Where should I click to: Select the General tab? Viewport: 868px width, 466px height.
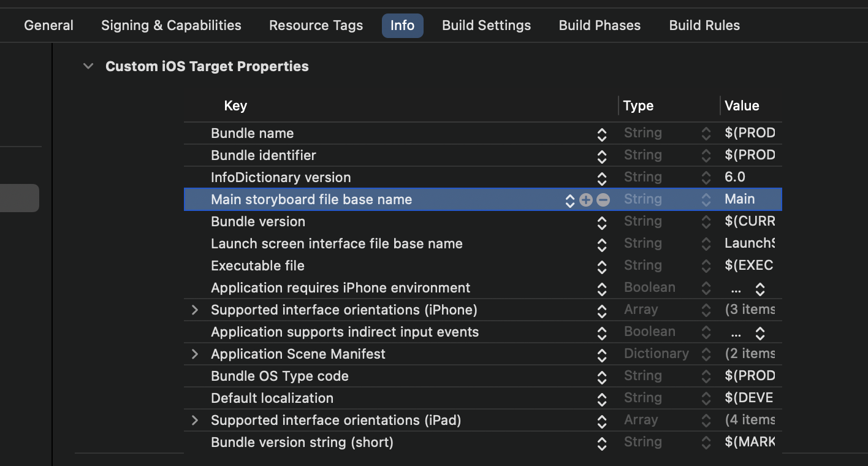[x=48, y=26]
